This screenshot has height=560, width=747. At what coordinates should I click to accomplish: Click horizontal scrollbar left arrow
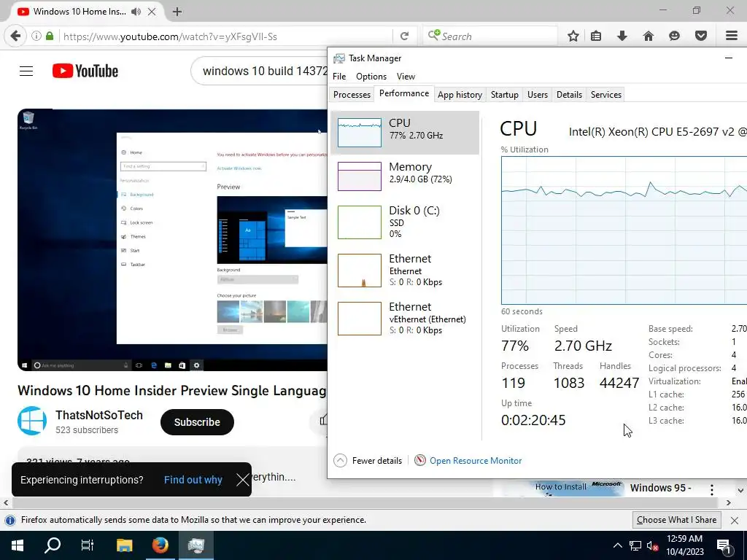[6, 502]
